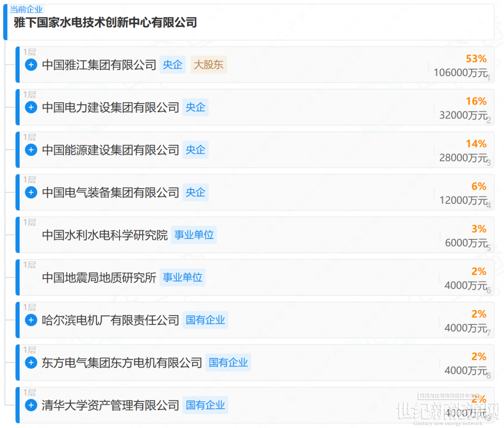
Task: Click 事业单位 tag on 中国水利水电科学研究院
Action: coord(194,235)
